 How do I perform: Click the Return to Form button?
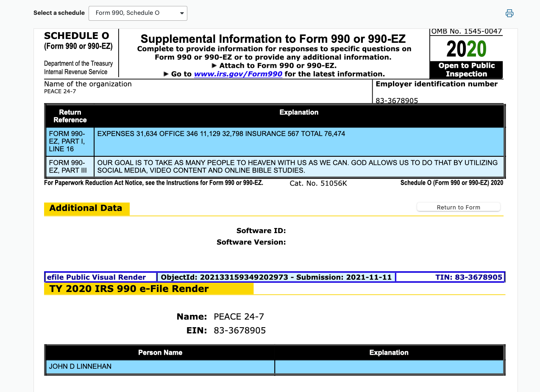pos(459,207)
